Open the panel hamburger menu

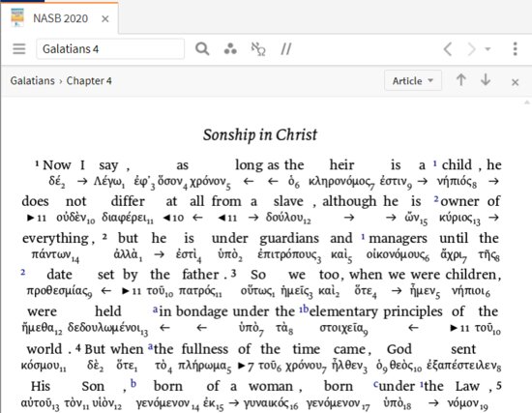[x=19, y=49]
